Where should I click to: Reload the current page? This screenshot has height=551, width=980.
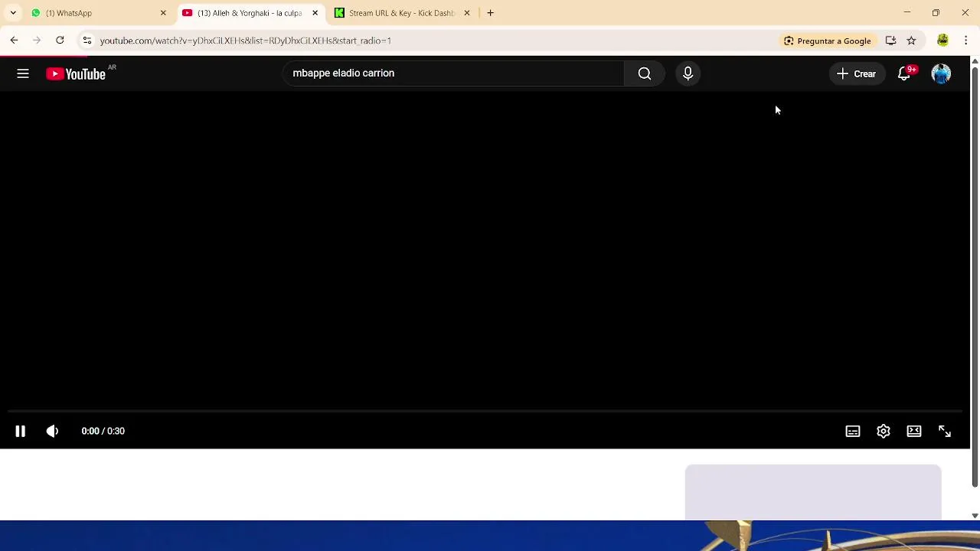pyautogui.click(x=60, y=41)
